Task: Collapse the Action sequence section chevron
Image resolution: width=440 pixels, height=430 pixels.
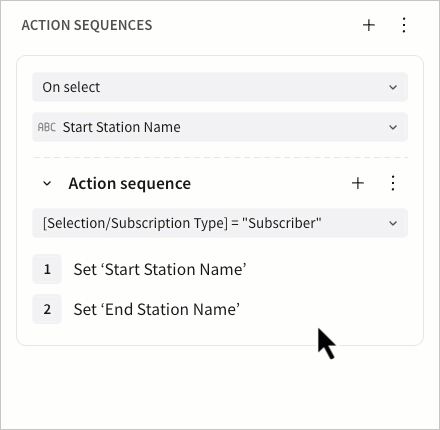Action: (x=47, y=183)
